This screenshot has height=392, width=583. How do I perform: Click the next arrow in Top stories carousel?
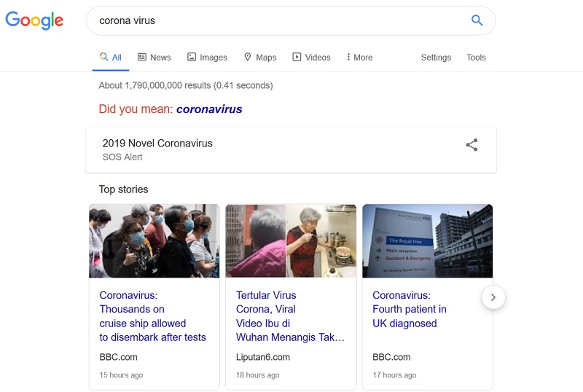[493, 297]
